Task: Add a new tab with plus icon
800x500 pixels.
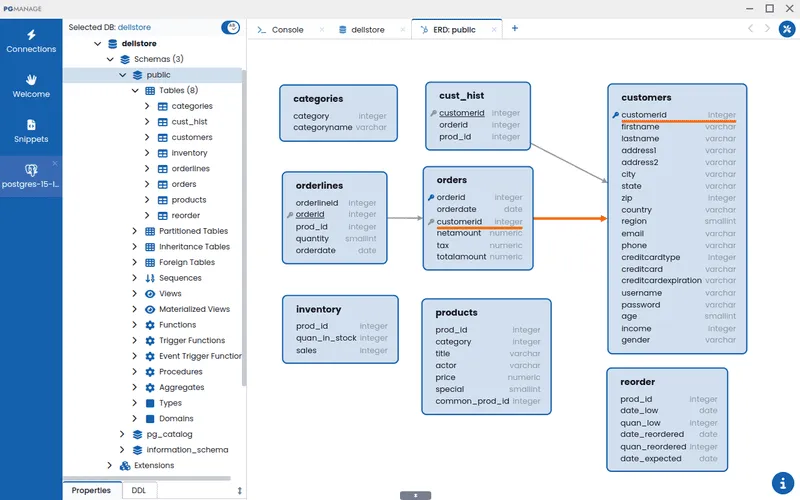Action: pos(515,29)
